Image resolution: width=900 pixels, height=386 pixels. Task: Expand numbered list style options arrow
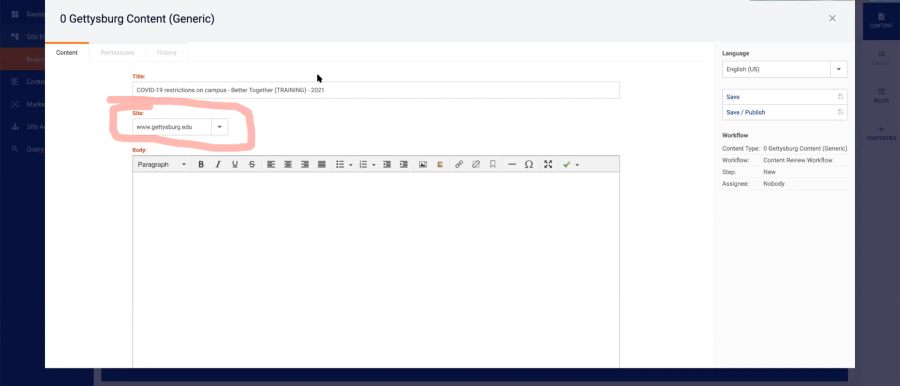[x=374, y=165]
